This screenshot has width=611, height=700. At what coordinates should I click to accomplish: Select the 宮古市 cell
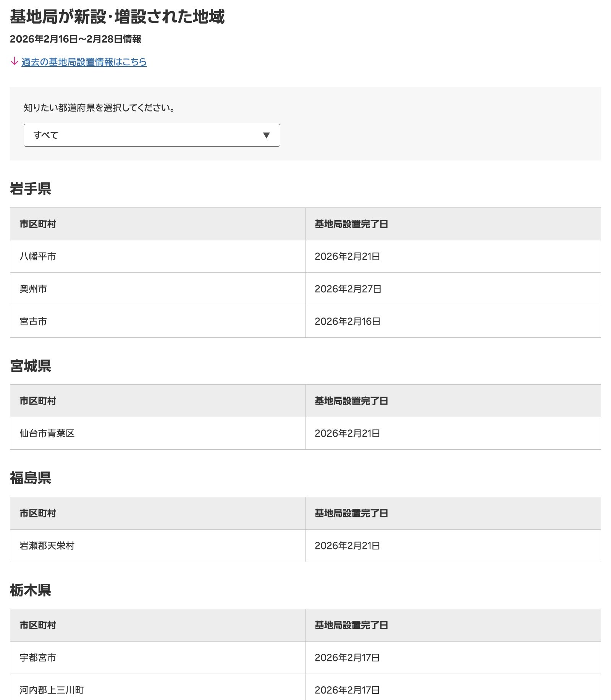158,321
